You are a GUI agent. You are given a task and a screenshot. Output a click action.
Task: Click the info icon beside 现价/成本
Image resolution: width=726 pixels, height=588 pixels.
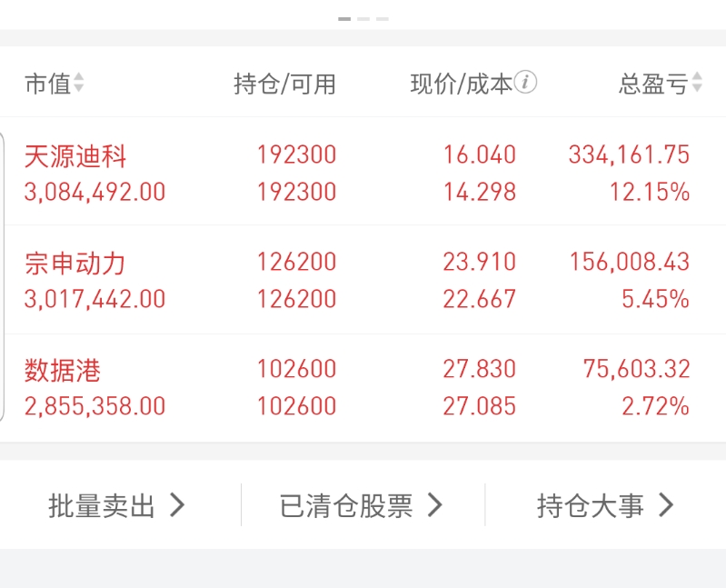[x=525, y=83]
